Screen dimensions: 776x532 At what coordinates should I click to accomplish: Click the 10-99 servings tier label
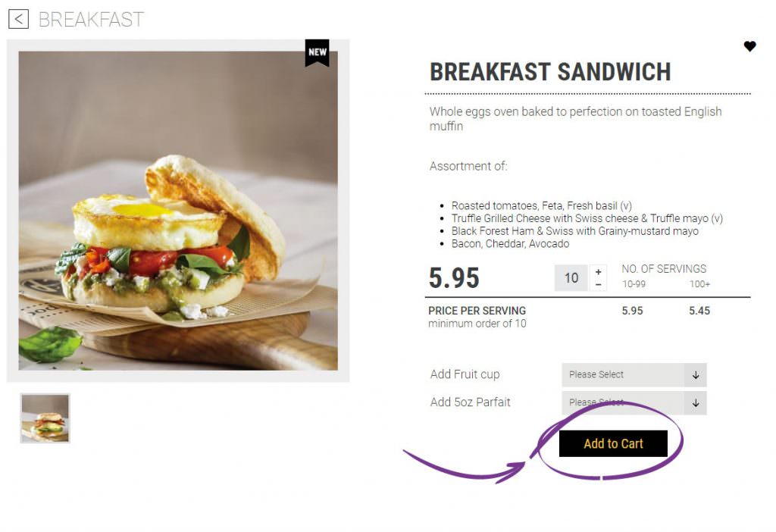pyautogui.click(x=634, y=284)
